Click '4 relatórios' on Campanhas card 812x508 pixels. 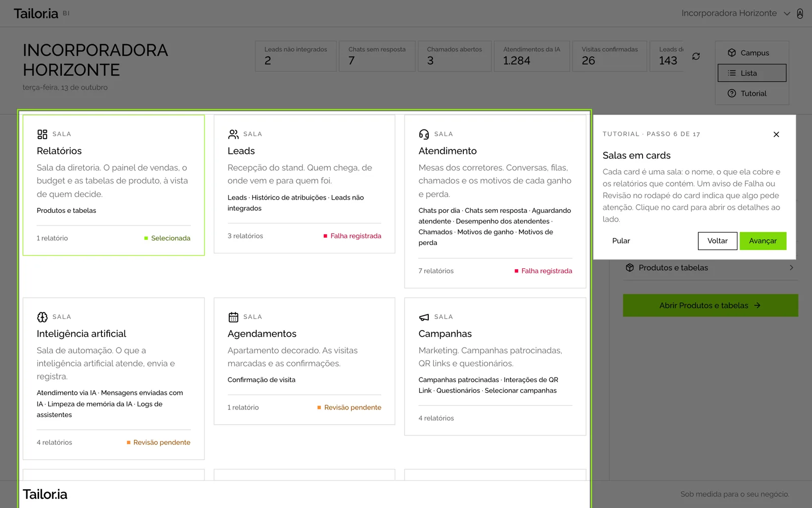coord(436,418)
